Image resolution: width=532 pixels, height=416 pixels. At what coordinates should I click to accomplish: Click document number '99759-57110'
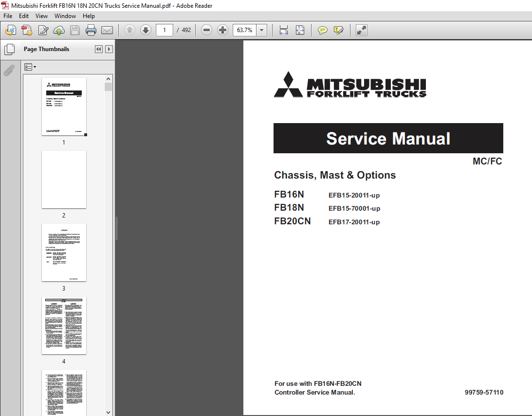(484, 392)
